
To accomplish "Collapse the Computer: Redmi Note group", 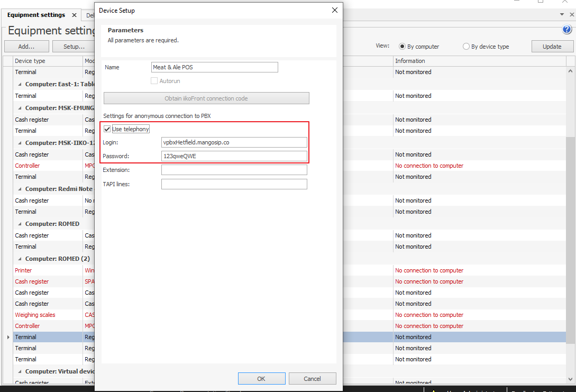I will click(20, 189).
